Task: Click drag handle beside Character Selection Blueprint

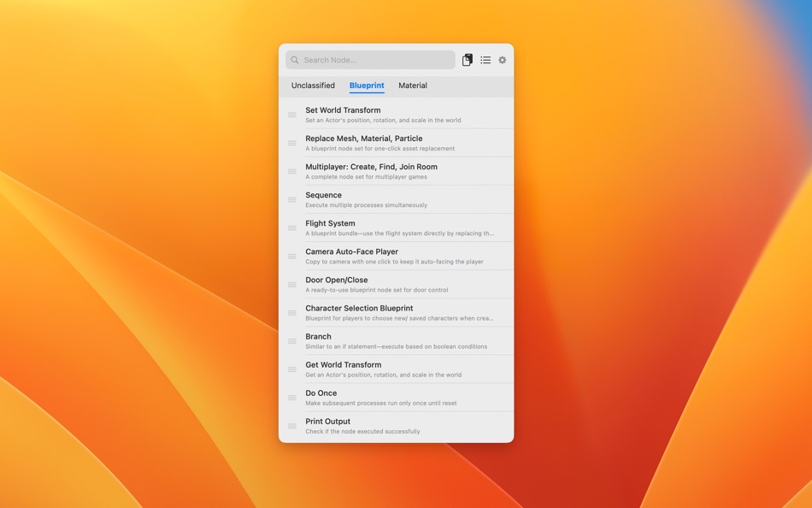Action: (292, 313)
